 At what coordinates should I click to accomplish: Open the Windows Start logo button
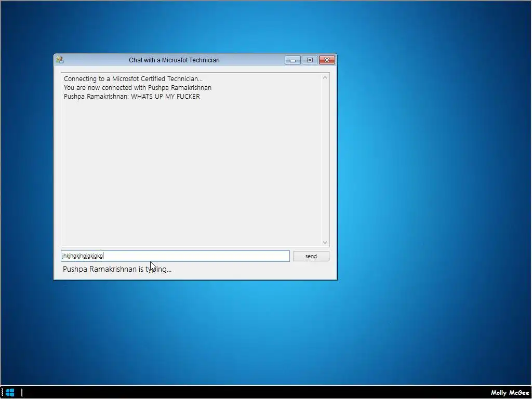click(x=10, y=393)
